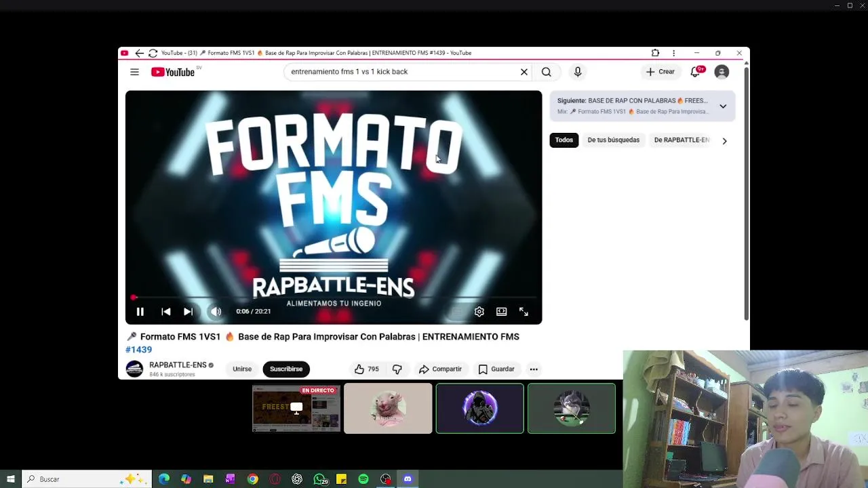
Task: Enter fullscreen in video player
Action: coord(524,312)
